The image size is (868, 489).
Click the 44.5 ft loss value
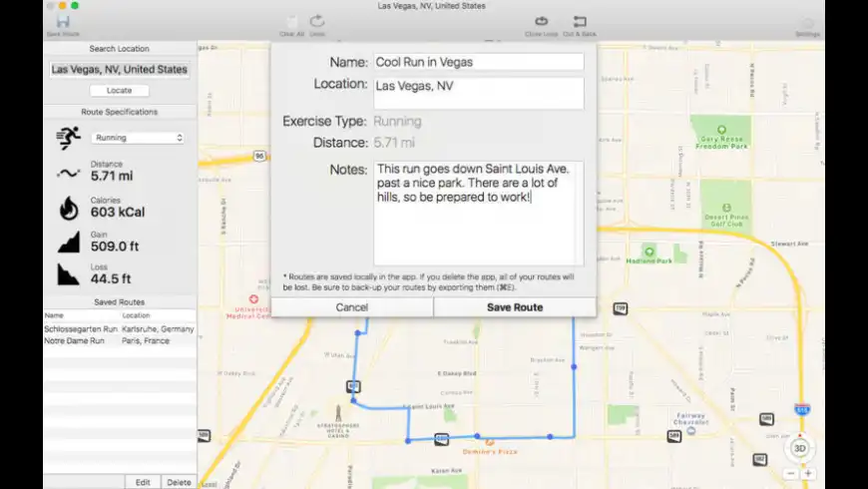coord(111,278)
